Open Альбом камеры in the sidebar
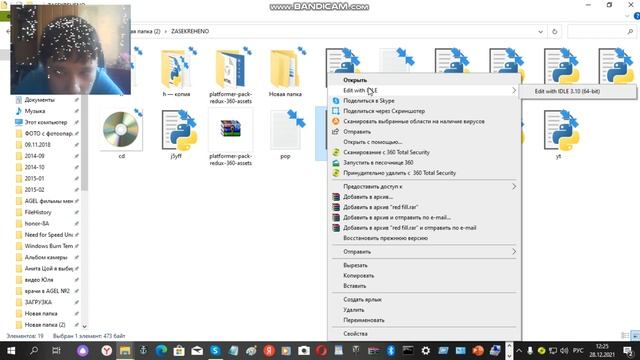The height and width of the screenshot is (360, 640). coord(46,258)
